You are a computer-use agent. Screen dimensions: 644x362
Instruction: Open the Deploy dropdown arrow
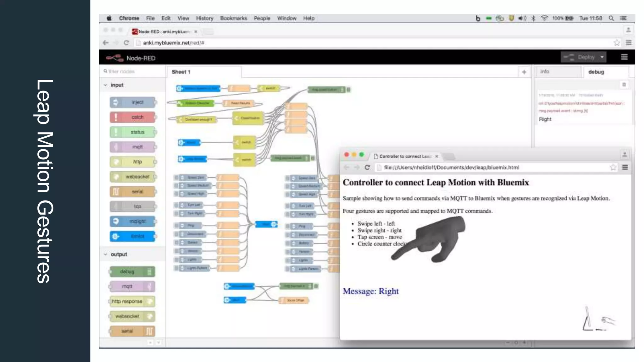[602, 57]
